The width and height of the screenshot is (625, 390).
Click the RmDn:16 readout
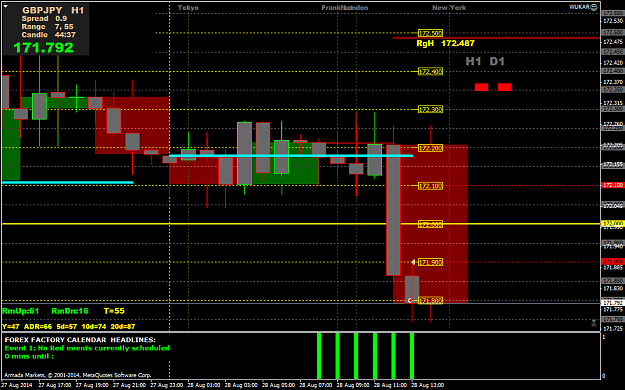70,311
